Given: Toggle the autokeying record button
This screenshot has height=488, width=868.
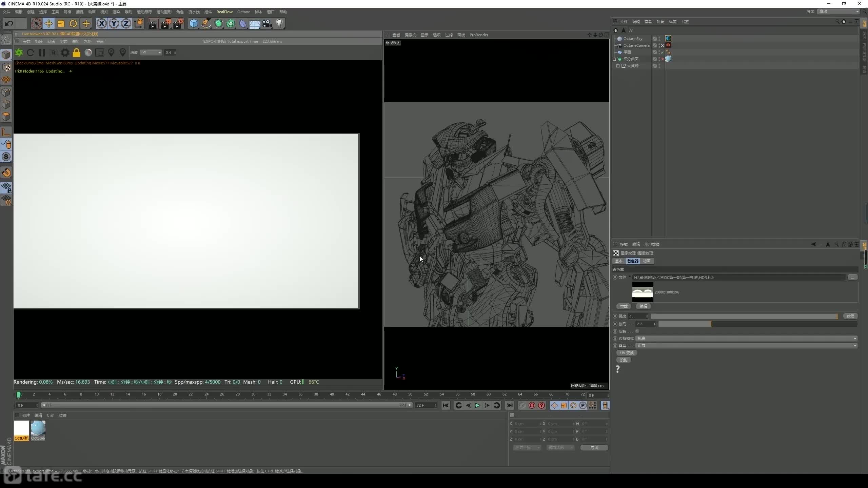Looking at the screenshot, I should coord(532,405).
